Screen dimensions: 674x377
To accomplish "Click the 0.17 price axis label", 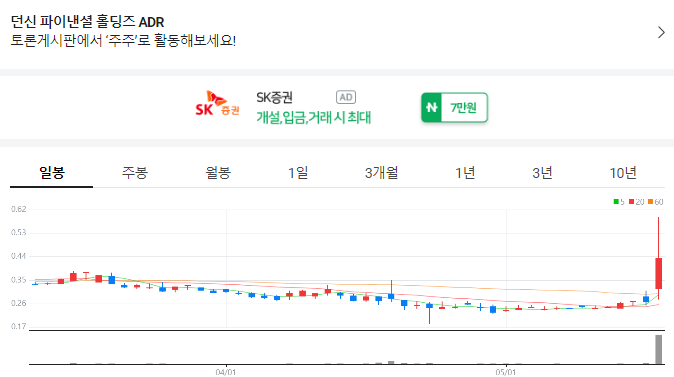I will [x=18, y=326].
